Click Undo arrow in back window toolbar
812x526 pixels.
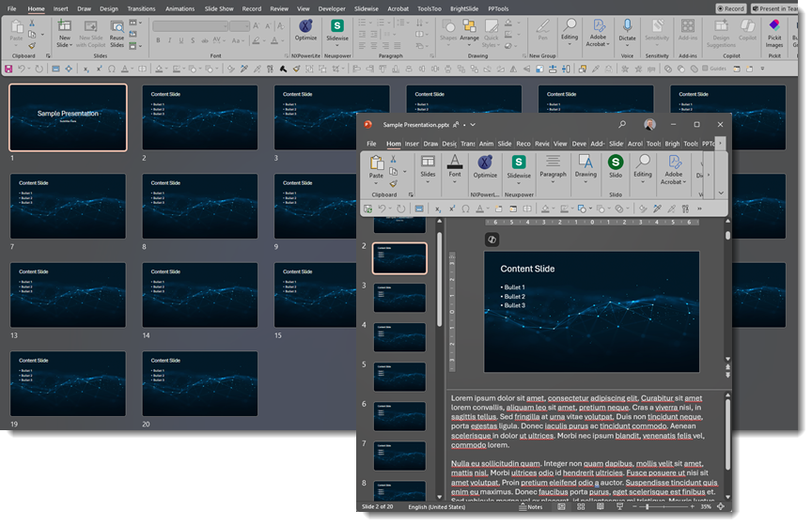point(22,69)
